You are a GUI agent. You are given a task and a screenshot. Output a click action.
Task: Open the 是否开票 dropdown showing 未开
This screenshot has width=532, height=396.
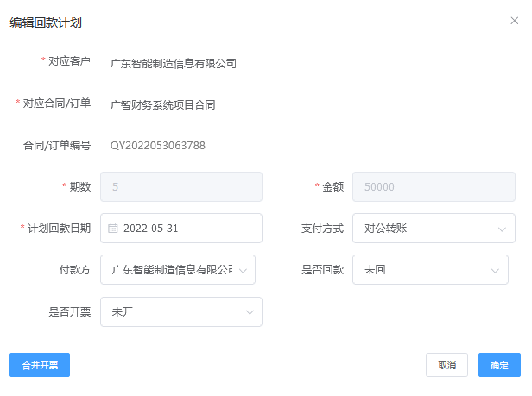(173, 311)
